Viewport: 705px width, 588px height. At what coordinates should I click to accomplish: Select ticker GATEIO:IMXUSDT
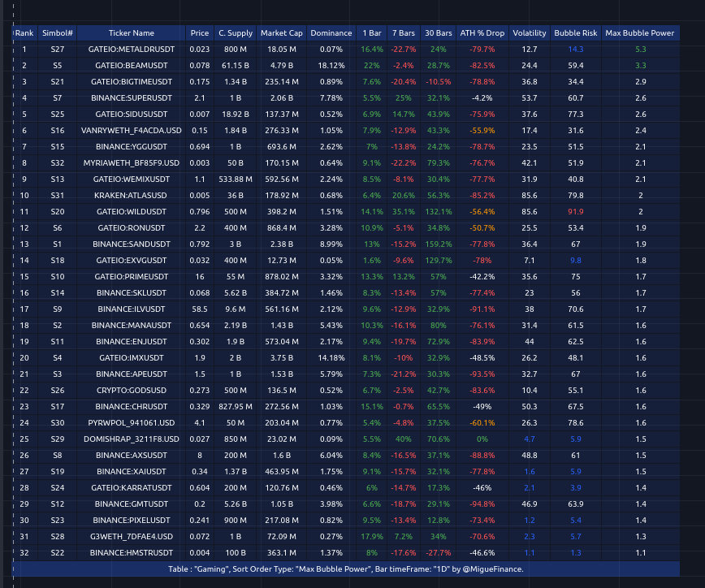point(132,358)
